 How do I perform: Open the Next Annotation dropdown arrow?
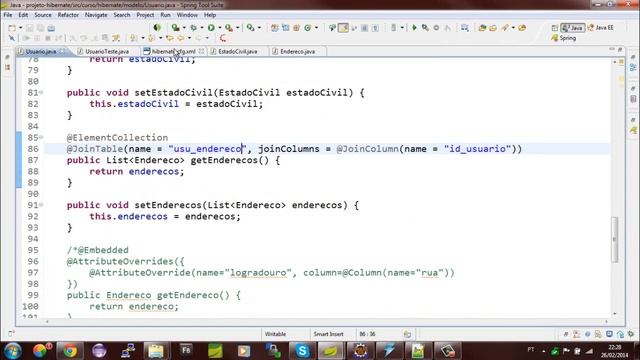tap(142, 38)
